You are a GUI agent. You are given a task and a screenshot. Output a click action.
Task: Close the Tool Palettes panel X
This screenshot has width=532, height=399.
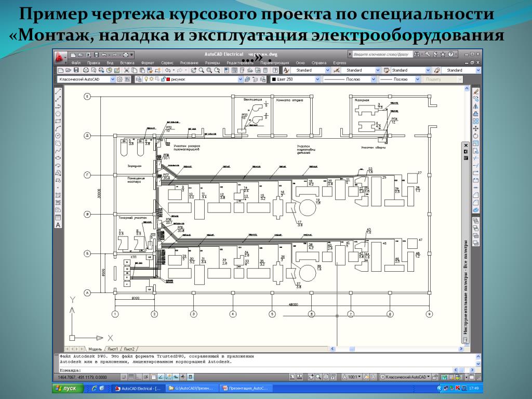click(x=466, y=145)
